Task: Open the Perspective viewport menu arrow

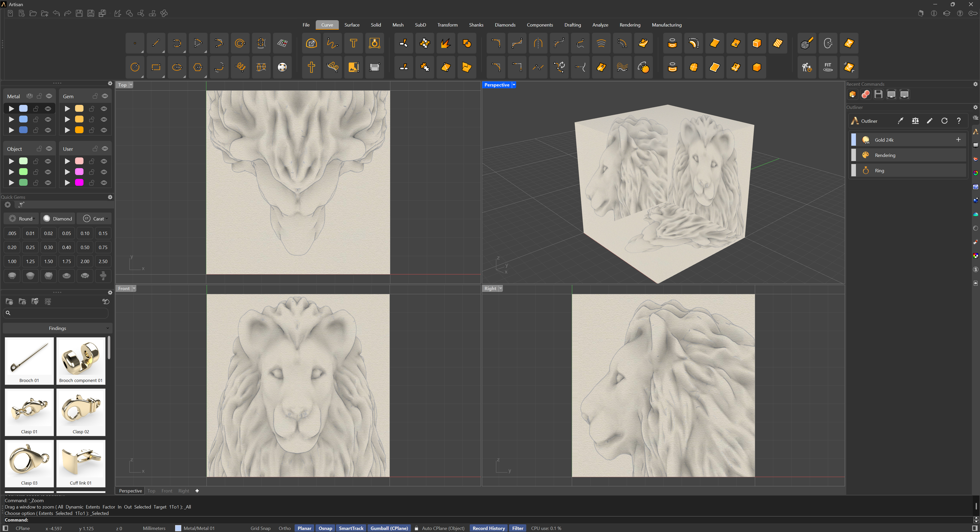Action: point(514,85)
